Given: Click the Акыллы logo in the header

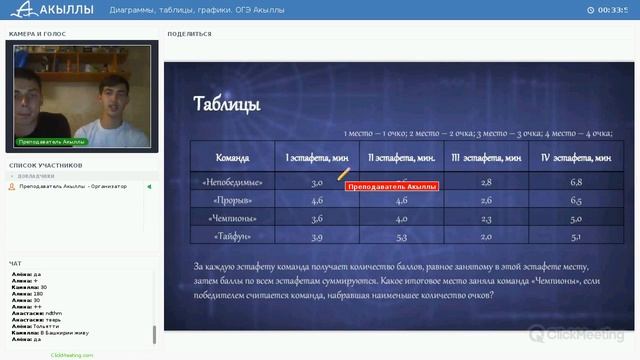Looking at the screenshot, I should click(x=52, y=9).
